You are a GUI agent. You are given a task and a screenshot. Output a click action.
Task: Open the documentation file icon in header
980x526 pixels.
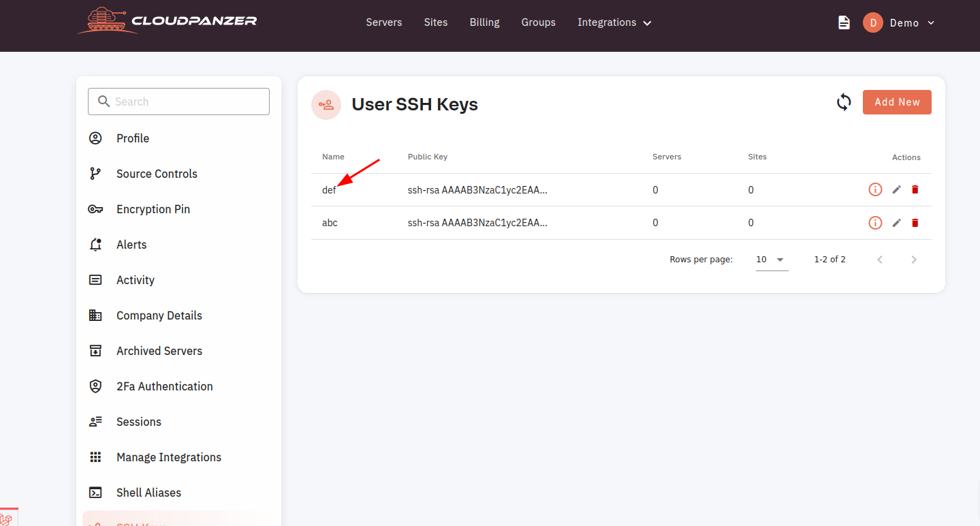844,22
